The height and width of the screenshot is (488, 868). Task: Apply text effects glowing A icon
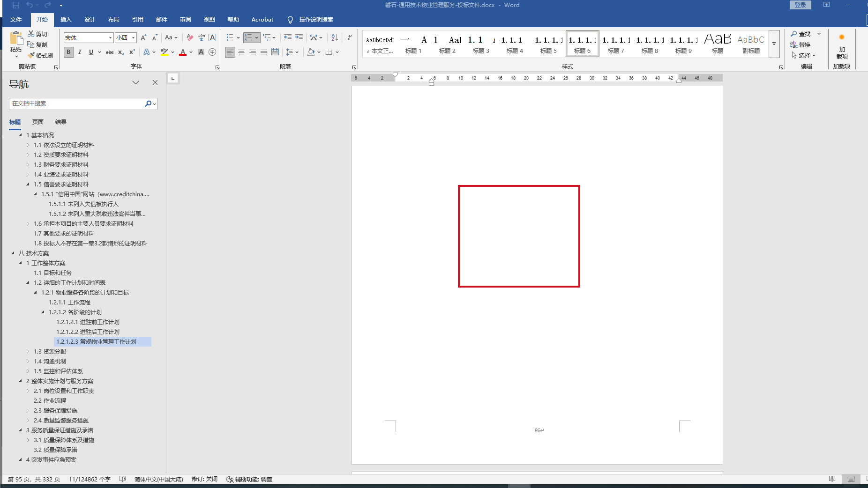coord(147,52)
